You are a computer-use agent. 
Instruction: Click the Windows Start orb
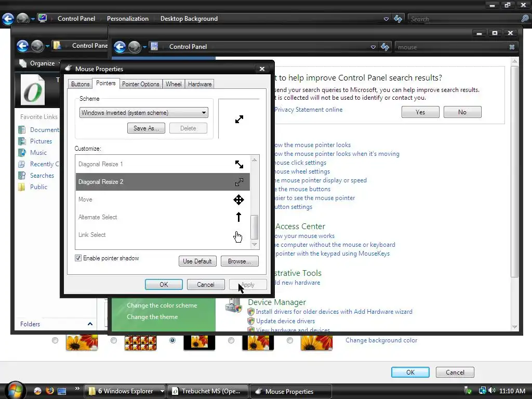[x=15, y=390]
